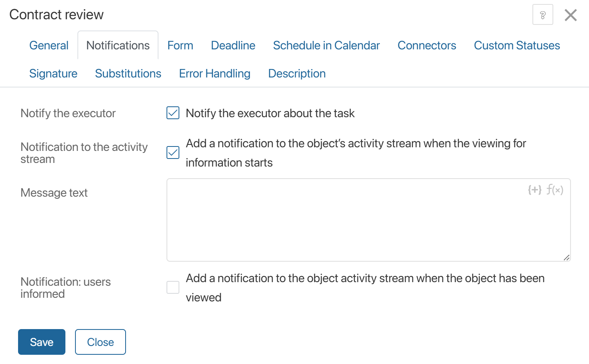Click the Save button
The image size is (589, 364).
pos(42,342)
